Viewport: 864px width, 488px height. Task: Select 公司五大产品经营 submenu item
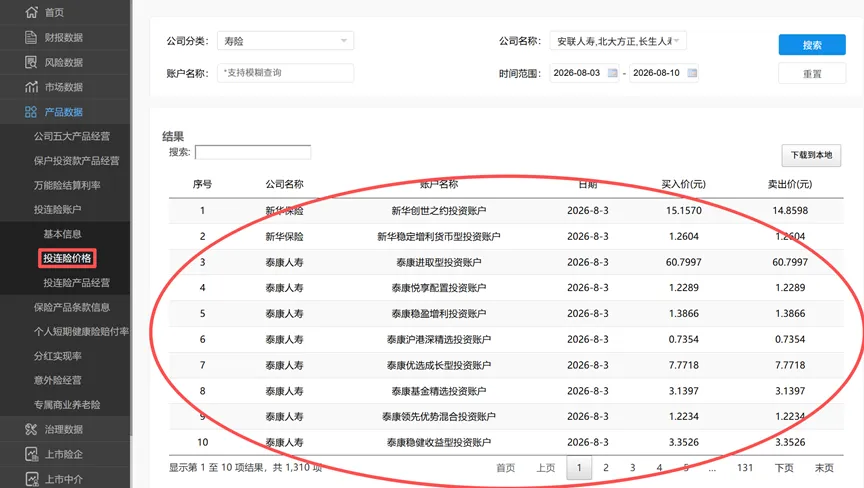72,136
